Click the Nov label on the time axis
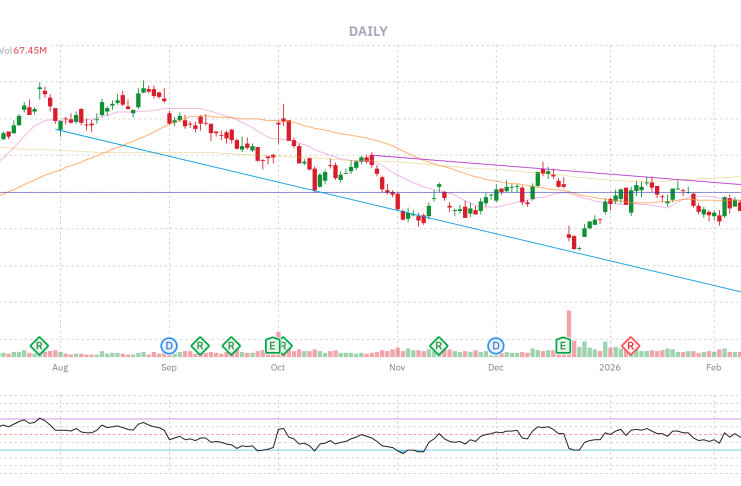This screenshot has height=486, width=741. point(397,368)
